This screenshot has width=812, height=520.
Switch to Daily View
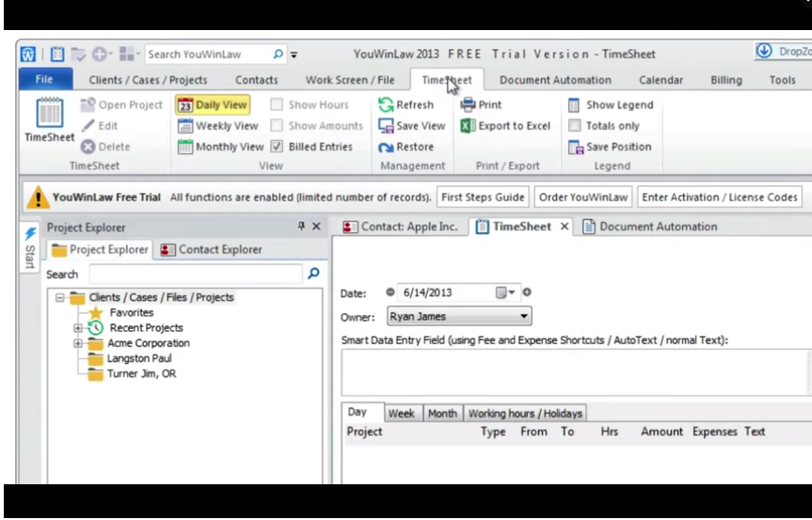(213, 105)
